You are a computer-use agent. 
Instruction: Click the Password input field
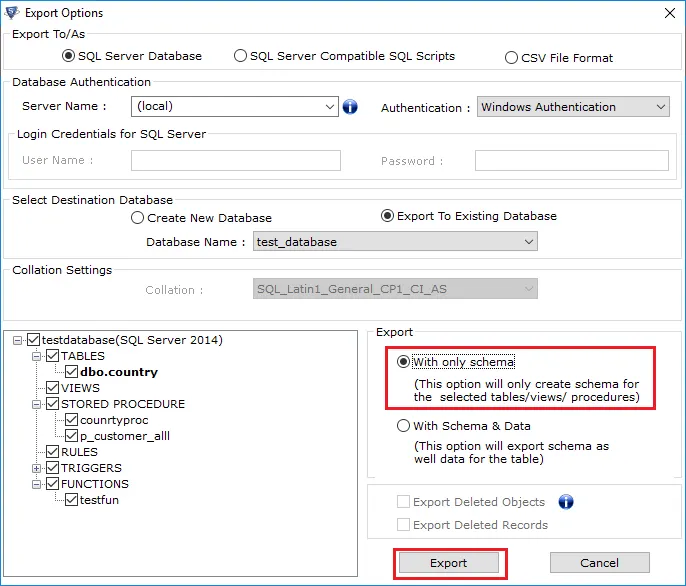pos(572,161)
